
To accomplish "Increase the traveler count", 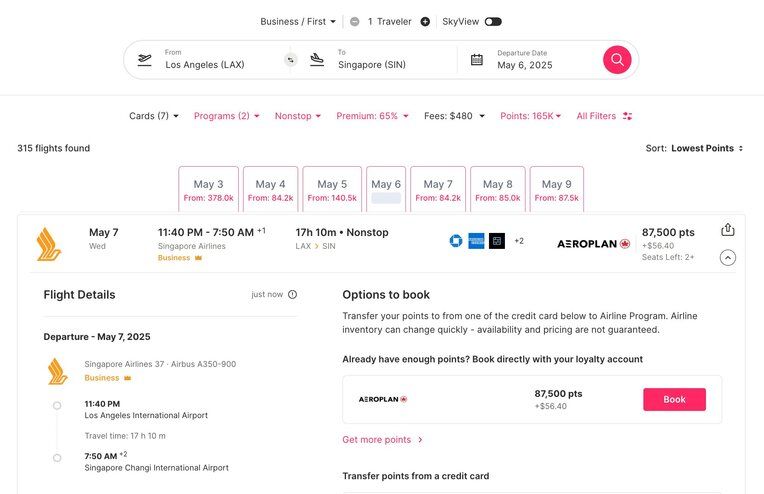I will pyautogui.click(x=425, y=21).
